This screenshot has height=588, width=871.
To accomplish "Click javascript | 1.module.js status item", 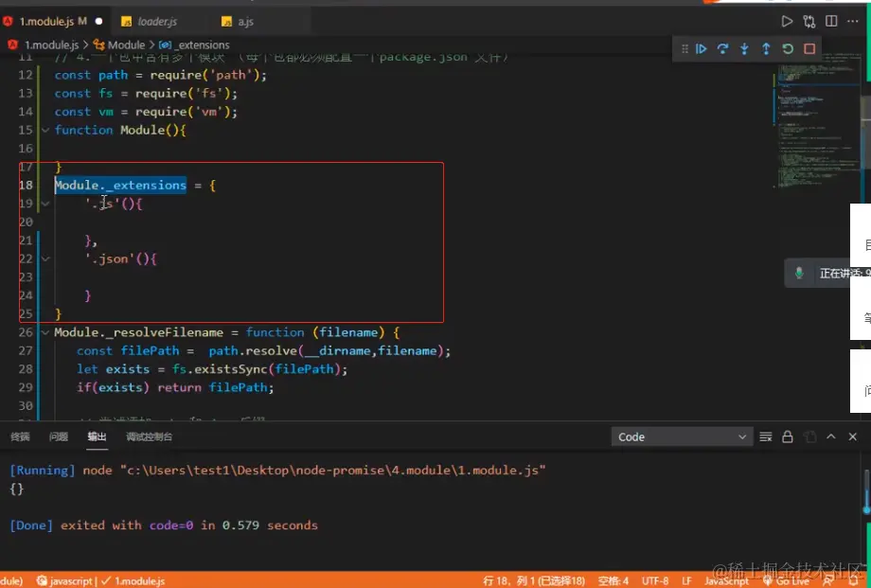I will [100, 580].
